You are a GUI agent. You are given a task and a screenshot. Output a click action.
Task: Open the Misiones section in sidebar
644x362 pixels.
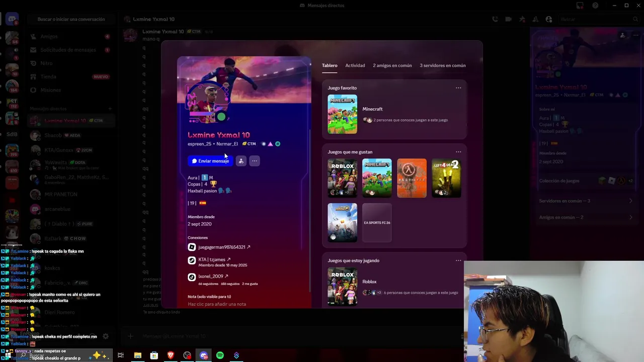click(70, 90)
